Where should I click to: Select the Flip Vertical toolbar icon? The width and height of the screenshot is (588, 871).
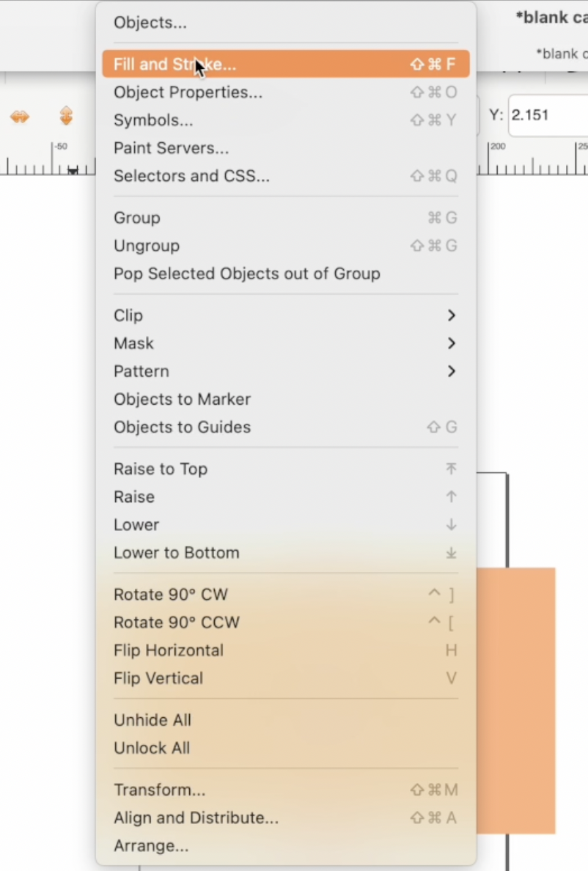65,116
